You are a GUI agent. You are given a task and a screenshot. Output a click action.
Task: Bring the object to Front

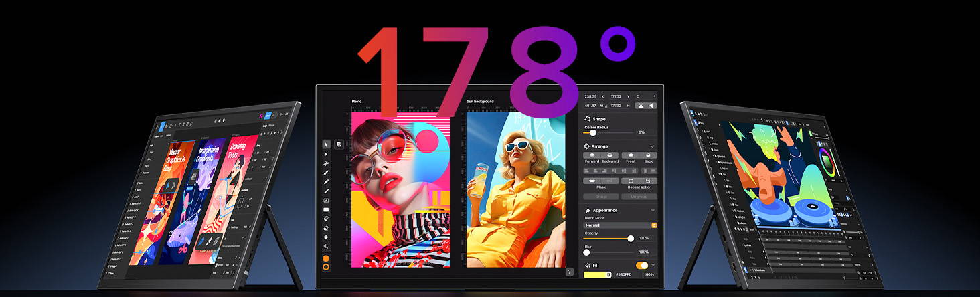click(630, 155)
